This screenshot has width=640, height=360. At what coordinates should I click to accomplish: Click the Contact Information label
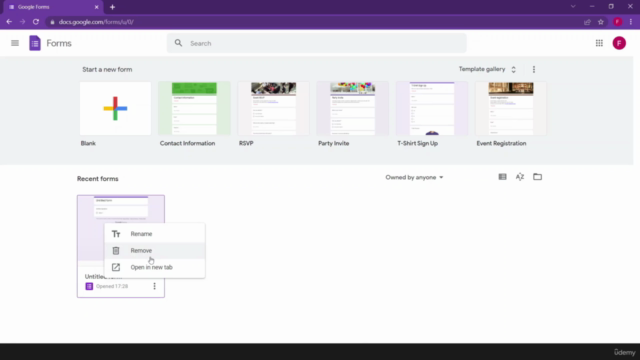(x=187, y=143)
